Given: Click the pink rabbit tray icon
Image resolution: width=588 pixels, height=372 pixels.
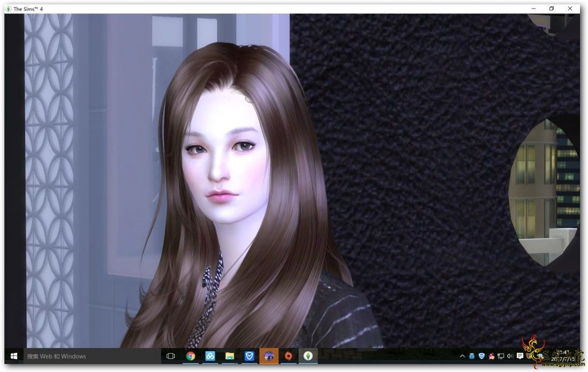Looking at the screenshot, I should pyautogui.click(x=491, y=356).
